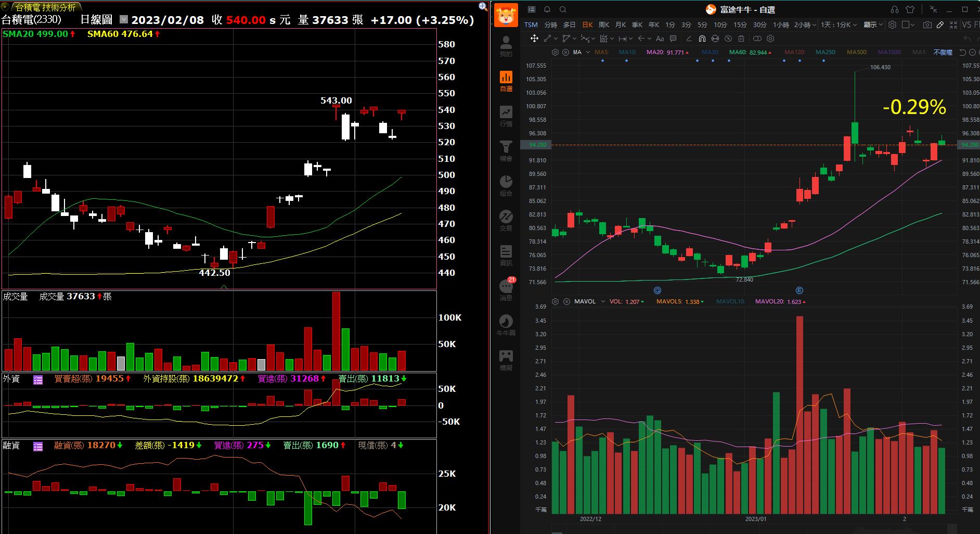Open the 資訊 news sidebar icon
This screenshot has height=534, width=980.
tap(506, 255)
